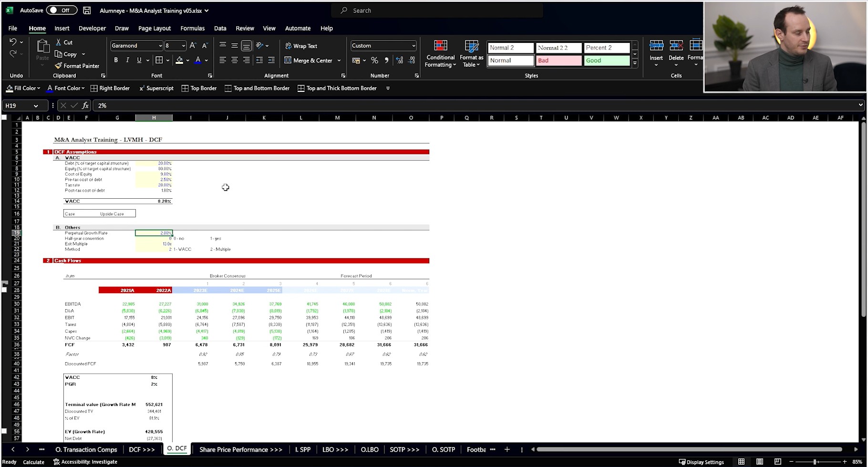This screenshot has height=467, width=868.
Task: Click Accessibility: Investigate in status bar
Action: pyautogui.click(x=85, y=462)
